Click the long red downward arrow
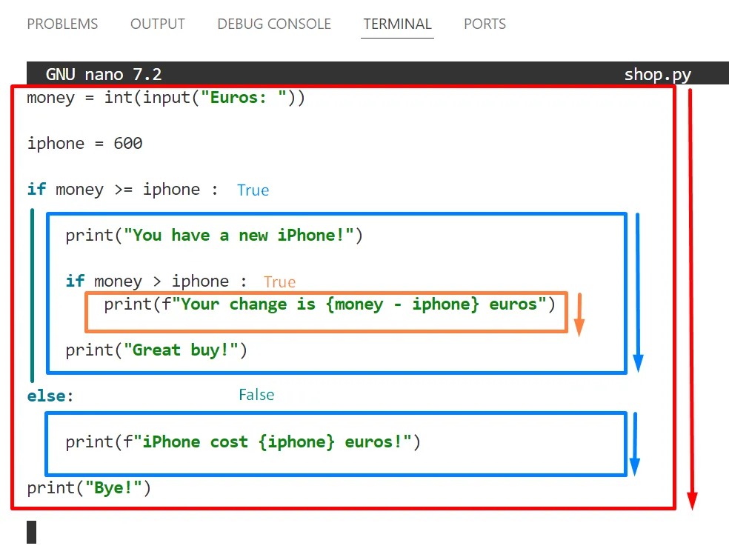This screenshot has height=560, width=729. [691, 296]
